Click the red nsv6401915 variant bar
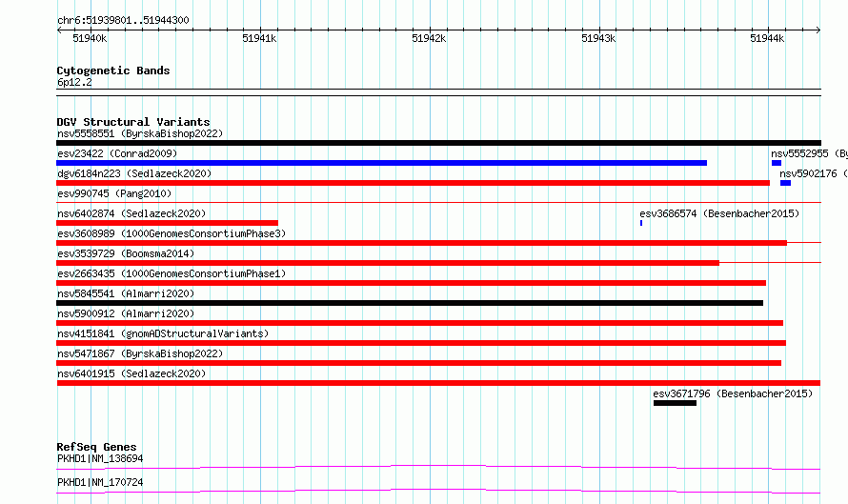This screenshot has width=848, height=504. point(438,383)
